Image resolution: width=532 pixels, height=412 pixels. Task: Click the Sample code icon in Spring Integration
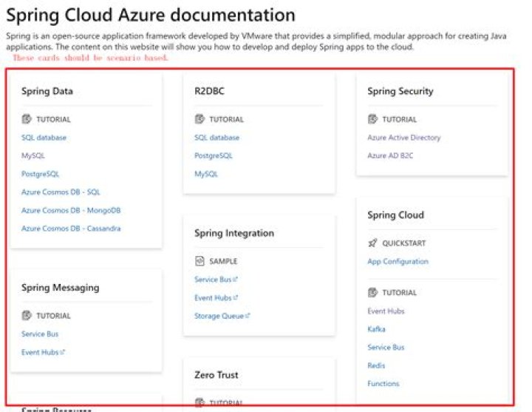pyautogui.click(x=199, y=261)
